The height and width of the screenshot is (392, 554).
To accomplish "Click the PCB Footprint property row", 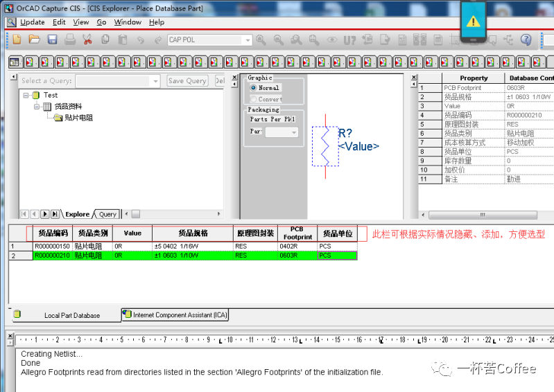I will click(x=486, y=87).
